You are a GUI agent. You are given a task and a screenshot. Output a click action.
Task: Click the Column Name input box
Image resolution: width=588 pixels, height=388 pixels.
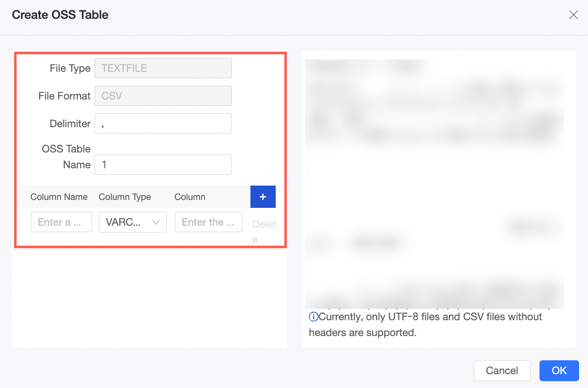click(x=61, y=222)
